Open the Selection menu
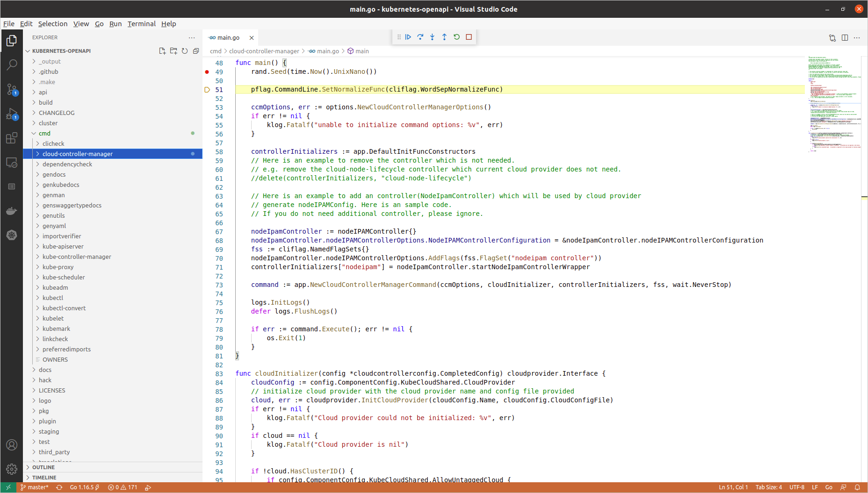Image resolution: width=868 pixels, height=493 pixels. (x=53, y=24)
